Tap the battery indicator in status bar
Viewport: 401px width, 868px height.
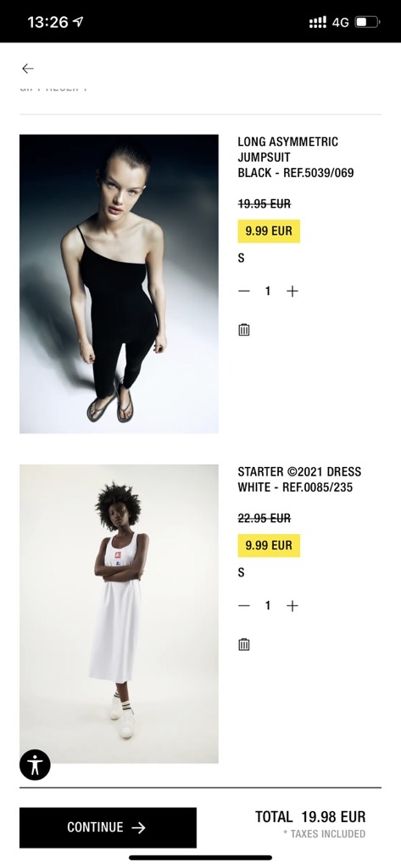(x=368, y=22)
